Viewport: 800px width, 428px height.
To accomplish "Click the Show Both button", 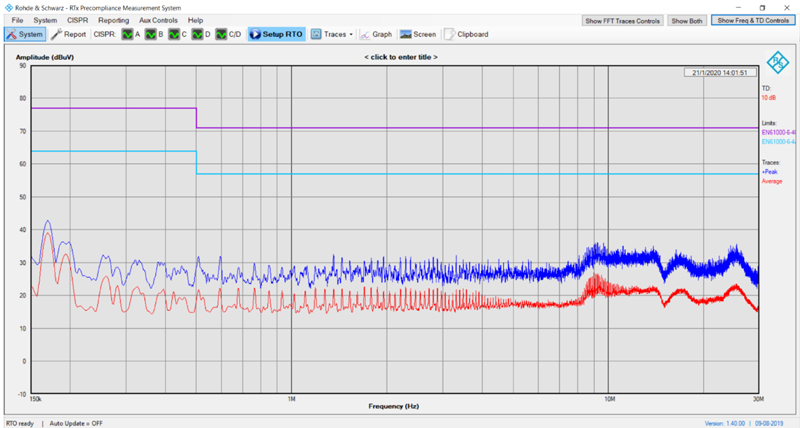I will click(687, 20).
